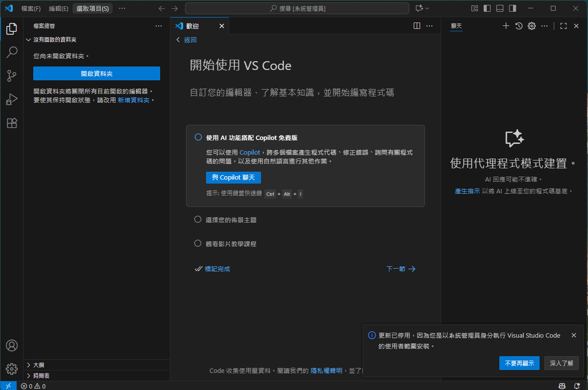Expand the 大綱 section

click(38, 365)
